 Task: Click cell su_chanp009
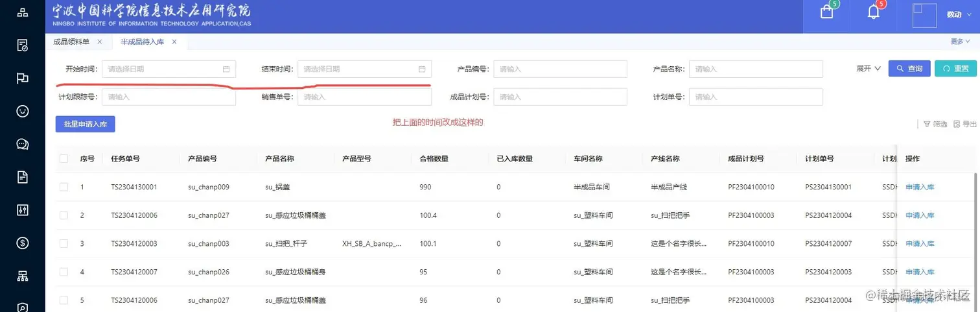[209, 187]
